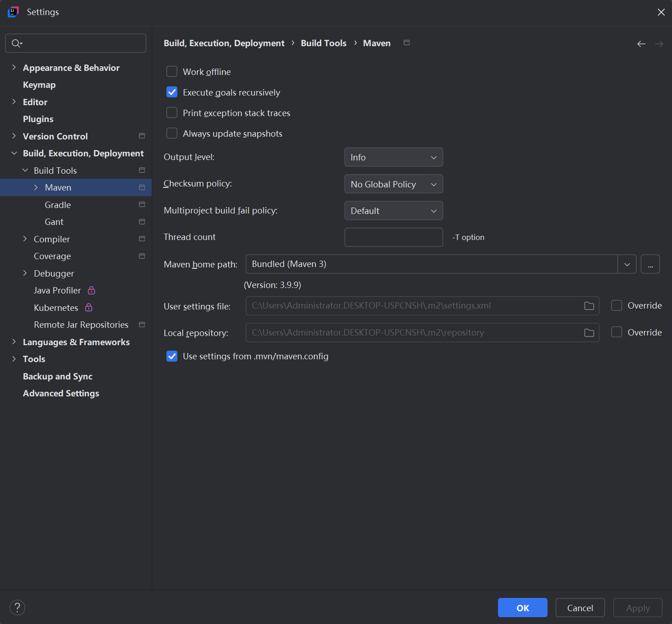Click the ... browse Maven home button
Screen dimensions: 672x624
[x=650, y=264]
